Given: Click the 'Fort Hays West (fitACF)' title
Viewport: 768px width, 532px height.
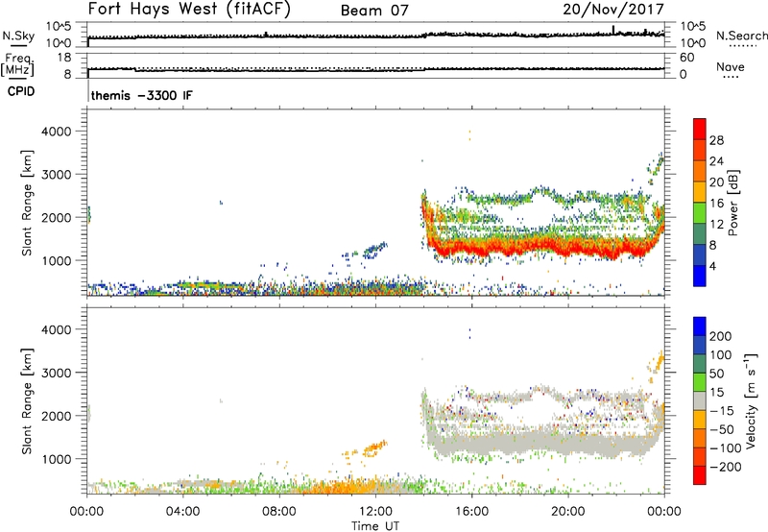Looking at the screenshot, I should (189, 10).
